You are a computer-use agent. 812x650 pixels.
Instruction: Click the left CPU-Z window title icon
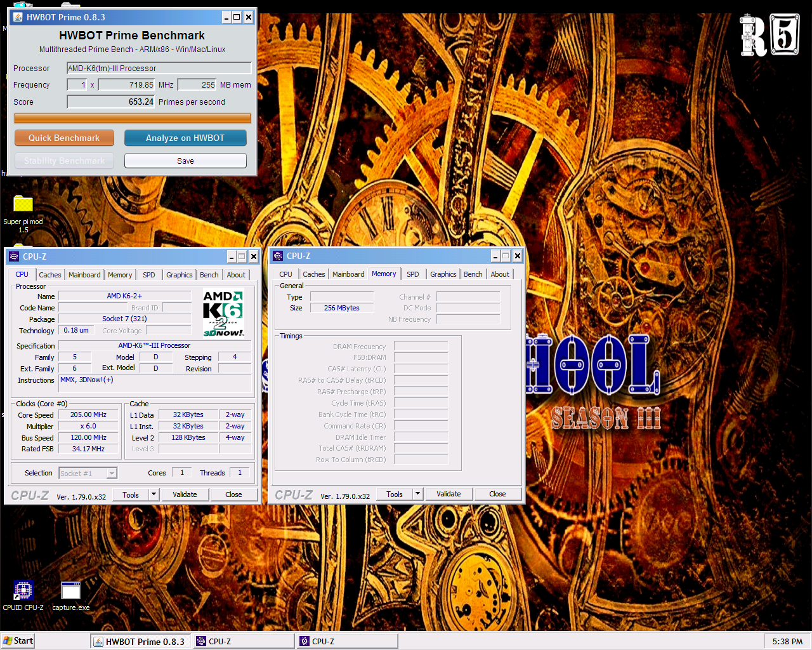[14, 256]
